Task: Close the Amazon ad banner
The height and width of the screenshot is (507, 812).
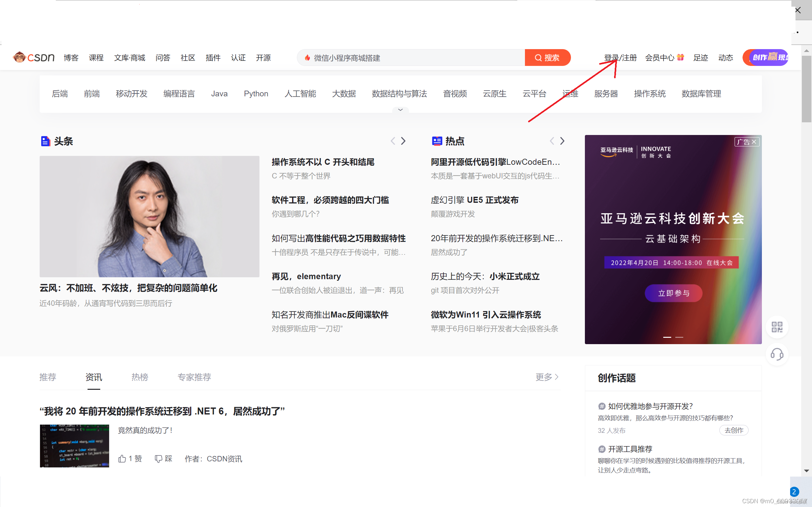Action: (754, 142)
